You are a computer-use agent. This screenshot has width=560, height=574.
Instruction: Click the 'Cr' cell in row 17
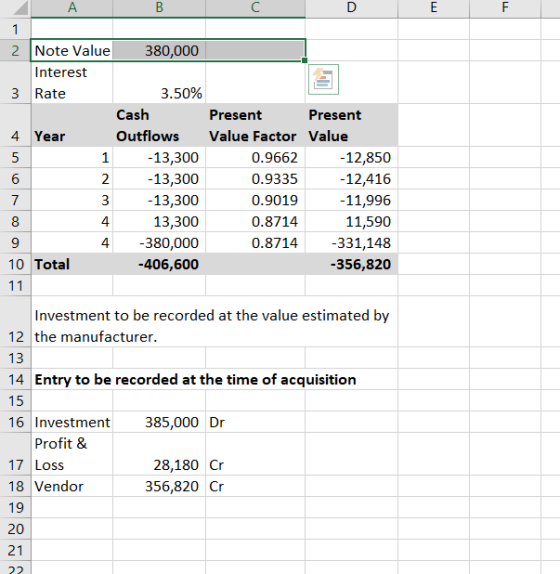coord(255,454)
